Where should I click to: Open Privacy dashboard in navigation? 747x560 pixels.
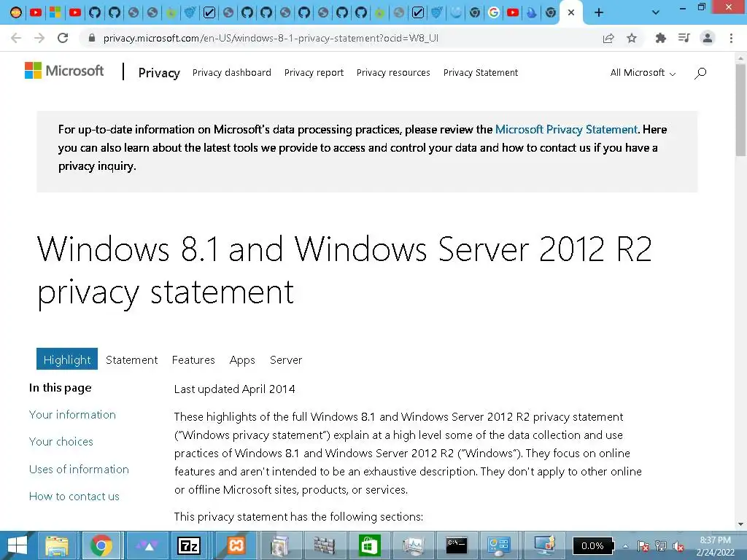(x=231, y=72)
